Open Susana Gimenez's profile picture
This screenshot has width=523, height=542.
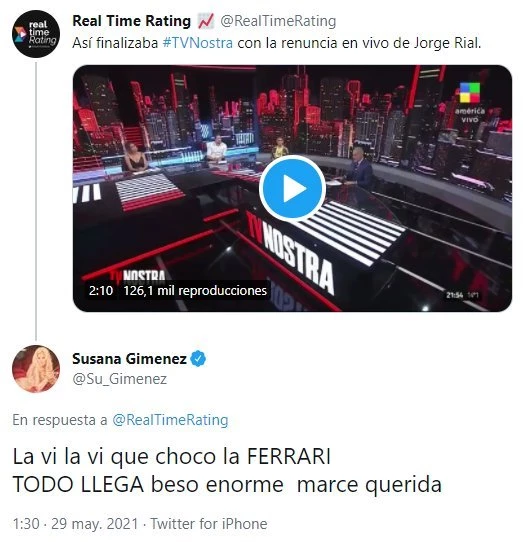pyautogui.click(x=36, y=369)
